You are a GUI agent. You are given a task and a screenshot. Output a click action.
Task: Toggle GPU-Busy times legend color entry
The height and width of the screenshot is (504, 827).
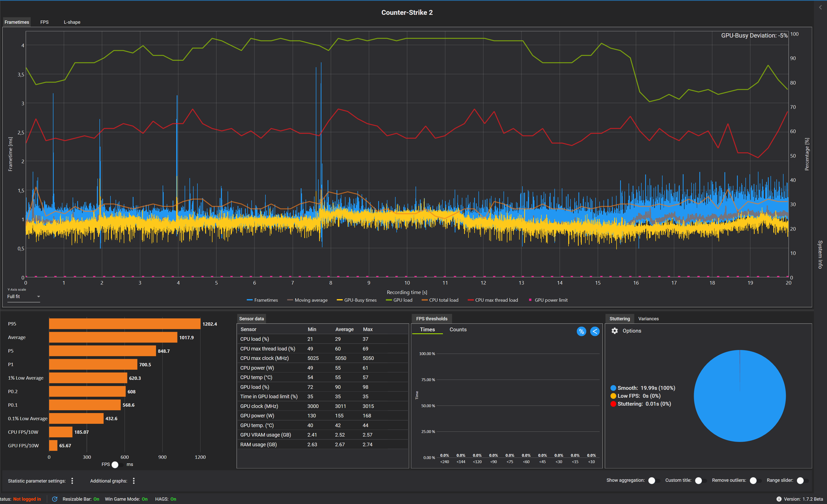pos(340,300)
